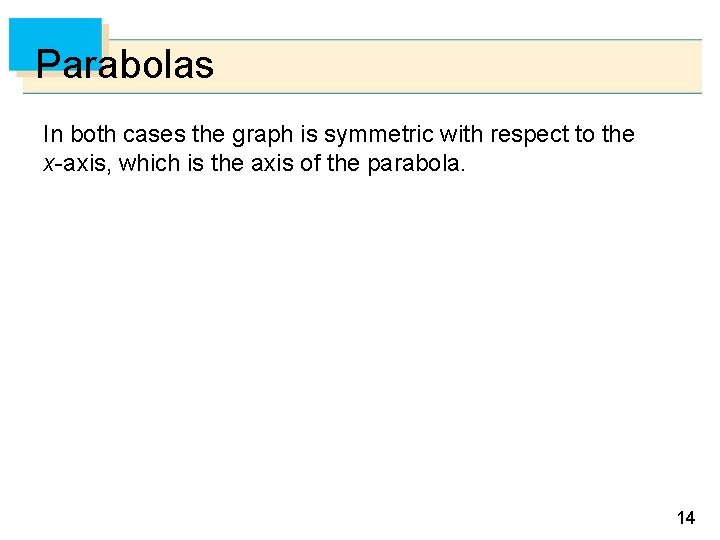Click the word 'with' in the first line
This screenshot has width=720, height=540.
point(461,134)
